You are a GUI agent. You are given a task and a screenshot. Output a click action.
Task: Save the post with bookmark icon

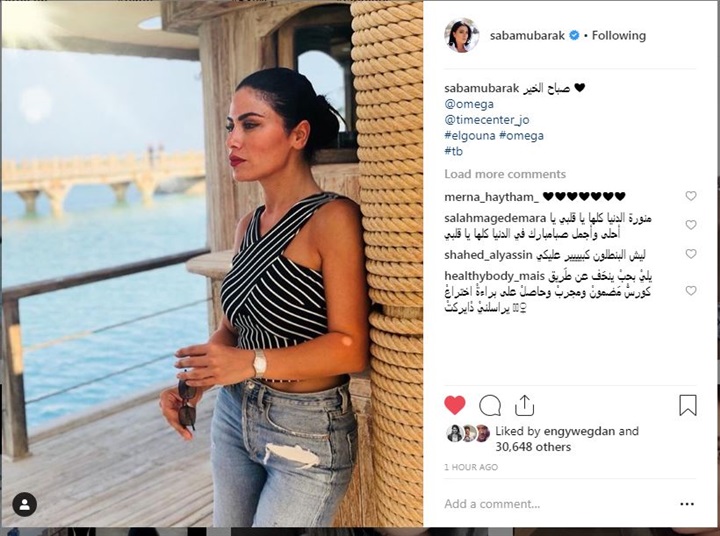(x=687, y=406)
